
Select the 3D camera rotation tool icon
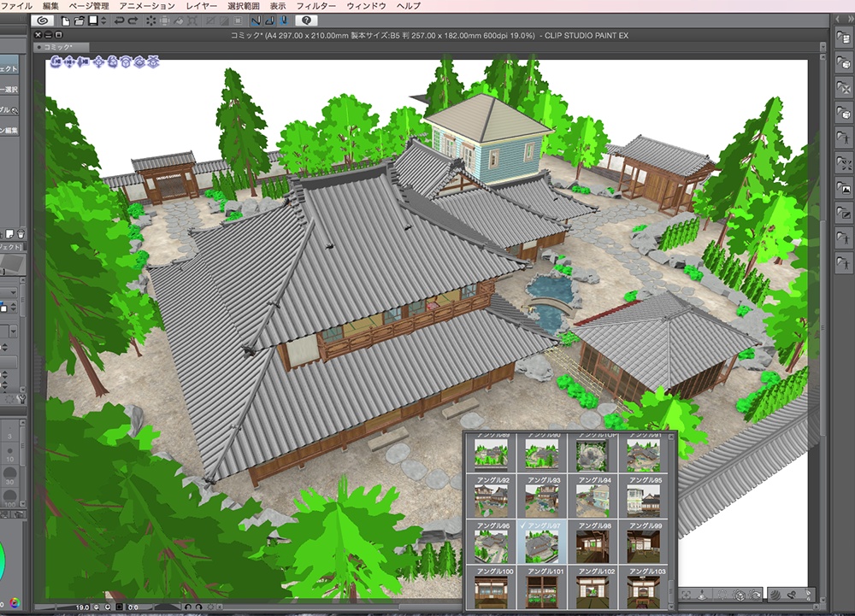pos(56,63)
